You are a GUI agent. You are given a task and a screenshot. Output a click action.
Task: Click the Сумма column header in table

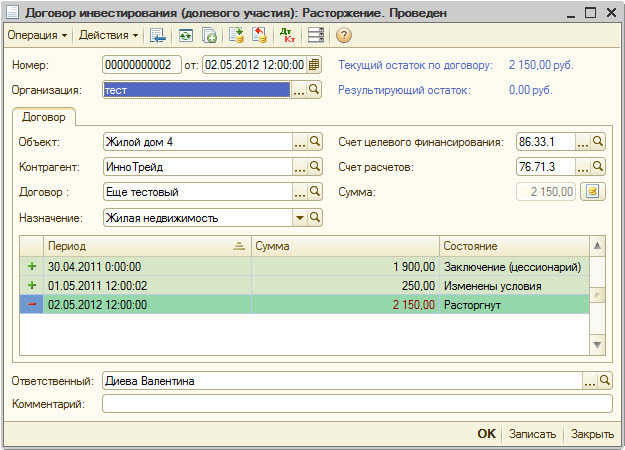pyautogui.click(x=345, y=246)
